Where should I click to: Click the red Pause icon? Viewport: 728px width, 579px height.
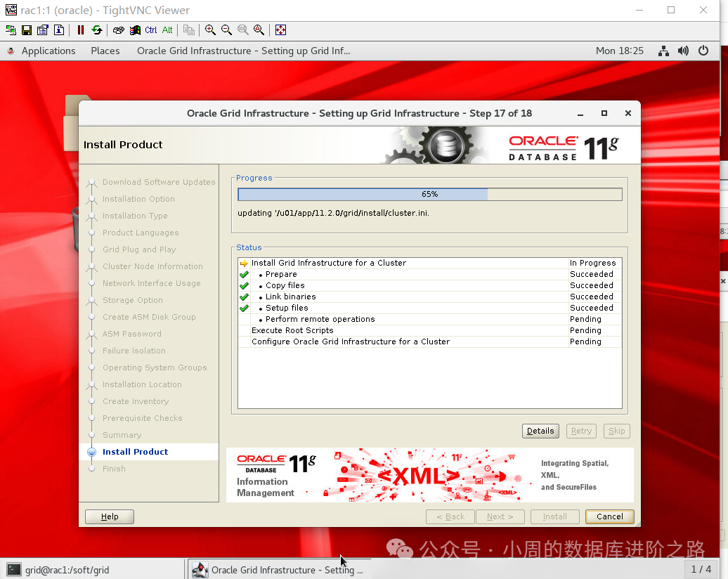(x=80, y=30)
